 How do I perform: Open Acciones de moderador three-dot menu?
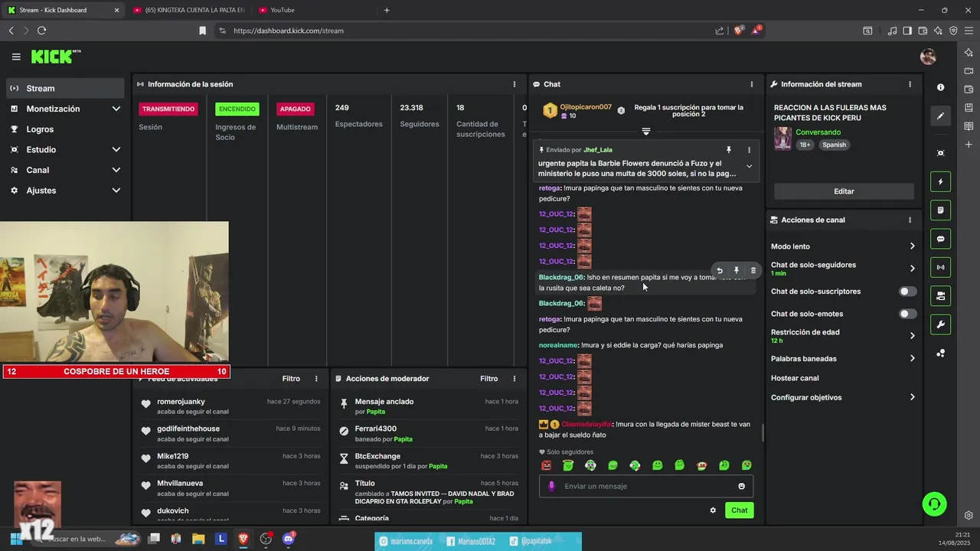click(x=514, y=379)
